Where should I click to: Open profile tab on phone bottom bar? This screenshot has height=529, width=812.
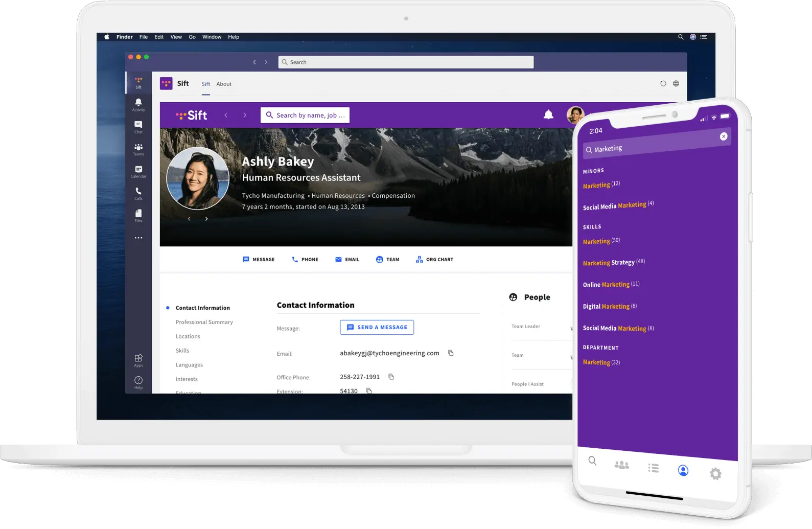tap(683, 470)
